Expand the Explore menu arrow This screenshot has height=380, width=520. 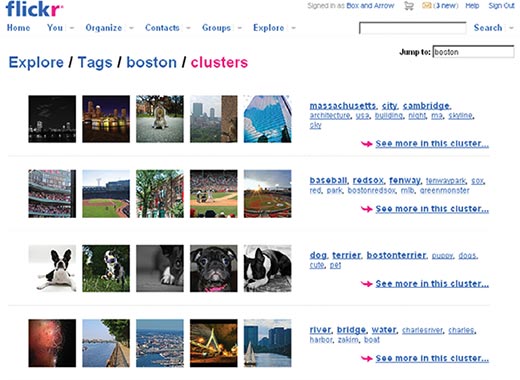point(293,28)
